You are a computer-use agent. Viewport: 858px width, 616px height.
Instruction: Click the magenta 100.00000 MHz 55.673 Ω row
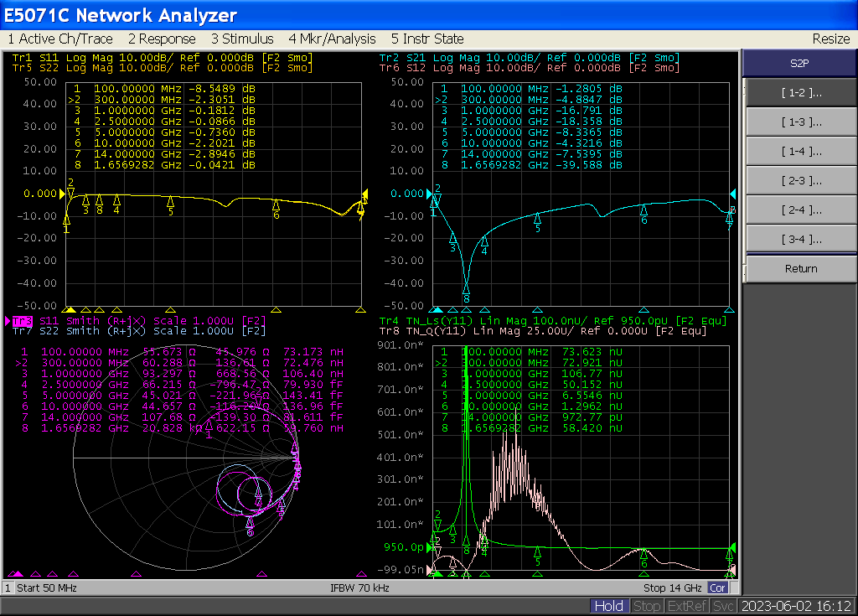coord(182,352)
